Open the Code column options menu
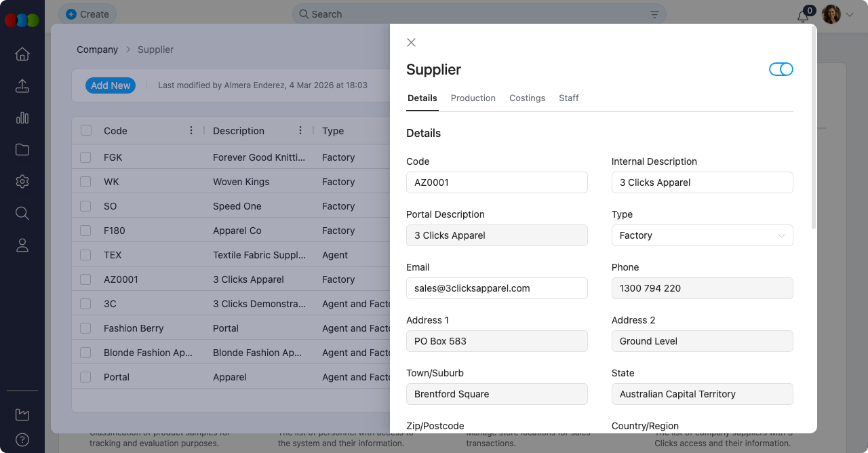Image resolution: width=868 pixels, height=453 pixels. 191,131
